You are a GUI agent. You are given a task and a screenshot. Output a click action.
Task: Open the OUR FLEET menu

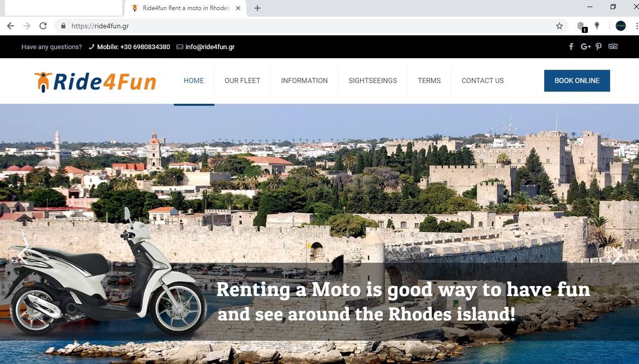tap(242, 80)
